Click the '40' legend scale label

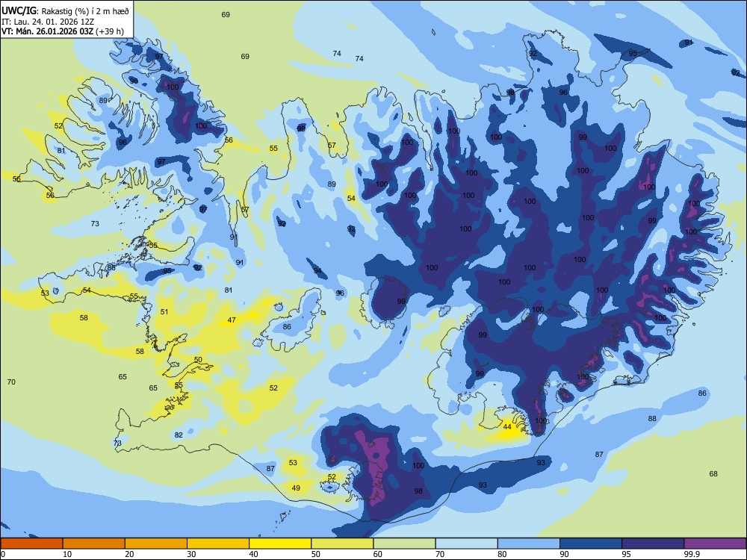(x=254, y=554)
